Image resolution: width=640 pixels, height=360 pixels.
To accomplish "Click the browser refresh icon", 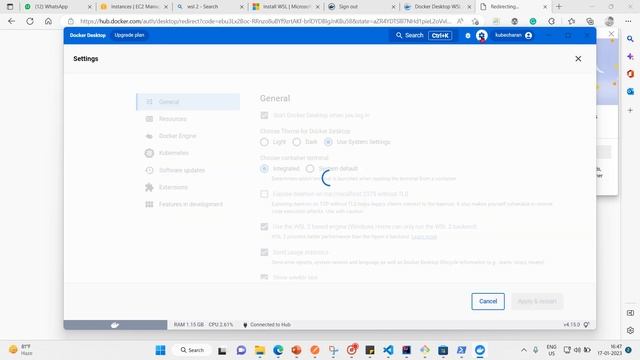I will pyautogui.click(x=30, y=21).
